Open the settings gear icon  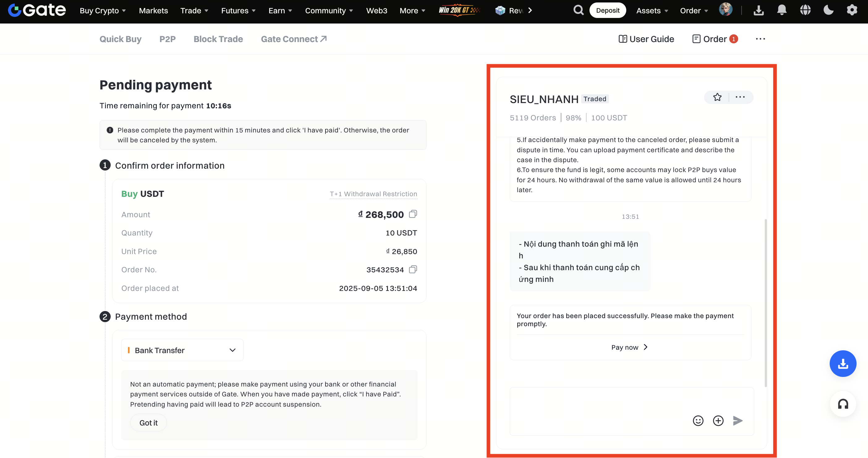coord(852,10)
